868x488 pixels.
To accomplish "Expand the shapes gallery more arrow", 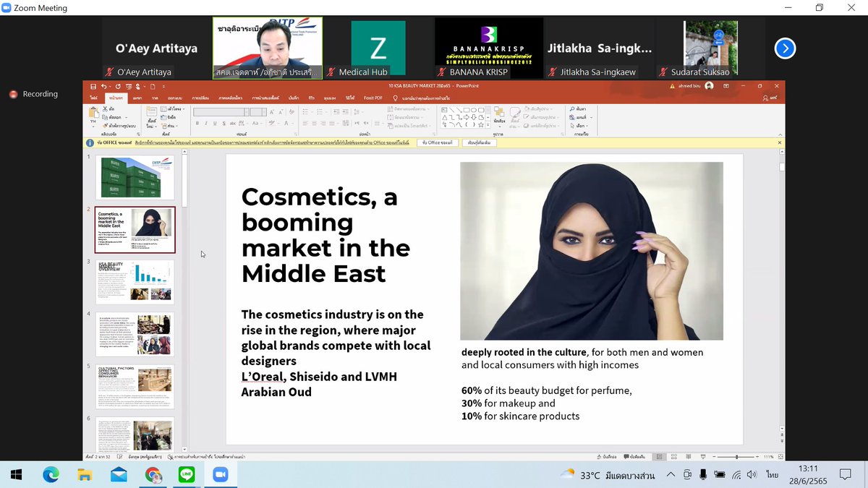I will (x=488, y=126).
